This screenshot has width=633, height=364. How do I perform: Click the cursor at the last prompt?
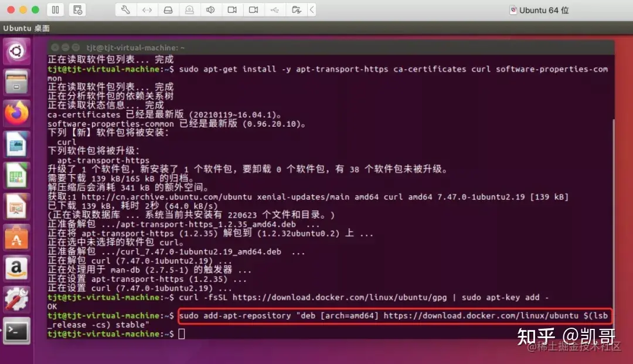coord(182,334)
